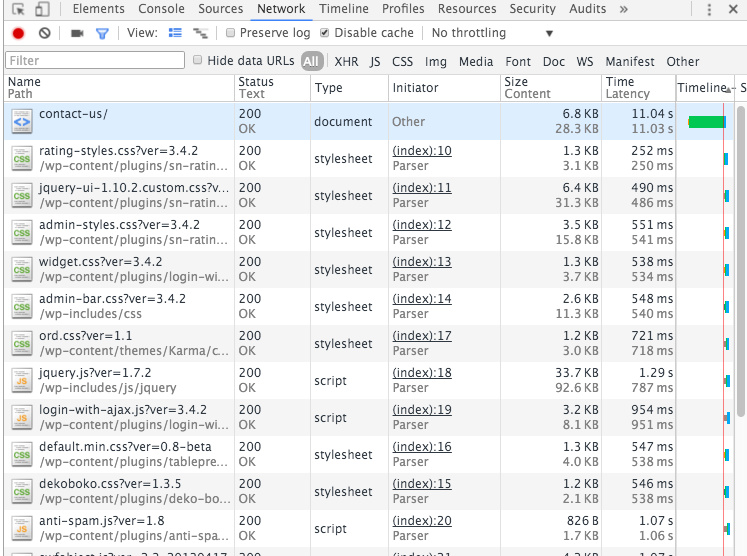Toggle the device toolbar icon
Image resolution: width=747 pixels, height=556 pixels.
pyautogui.click(x=42, y=9)
